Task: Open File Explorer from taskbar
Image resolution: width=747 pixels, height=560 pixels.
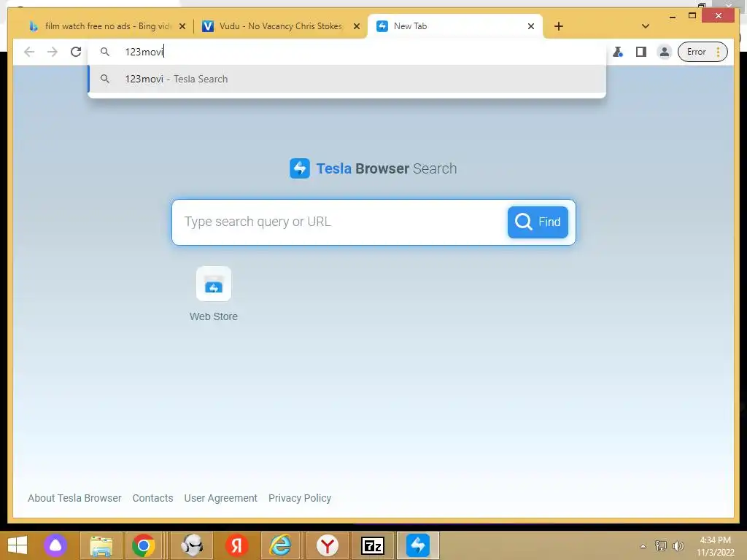Action: tap(101, 545)
